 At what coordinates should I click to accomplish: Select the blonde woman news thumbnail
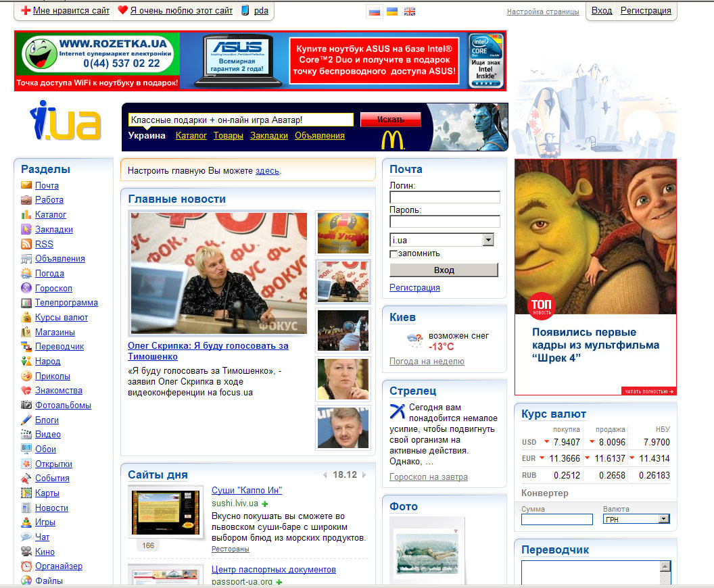[343, 380]
